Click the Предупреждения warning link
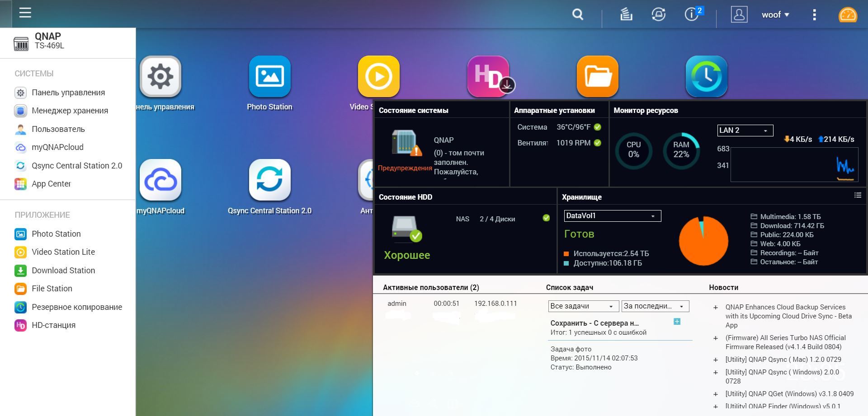This screenshot has width=868, height=416. pos(405,168)
